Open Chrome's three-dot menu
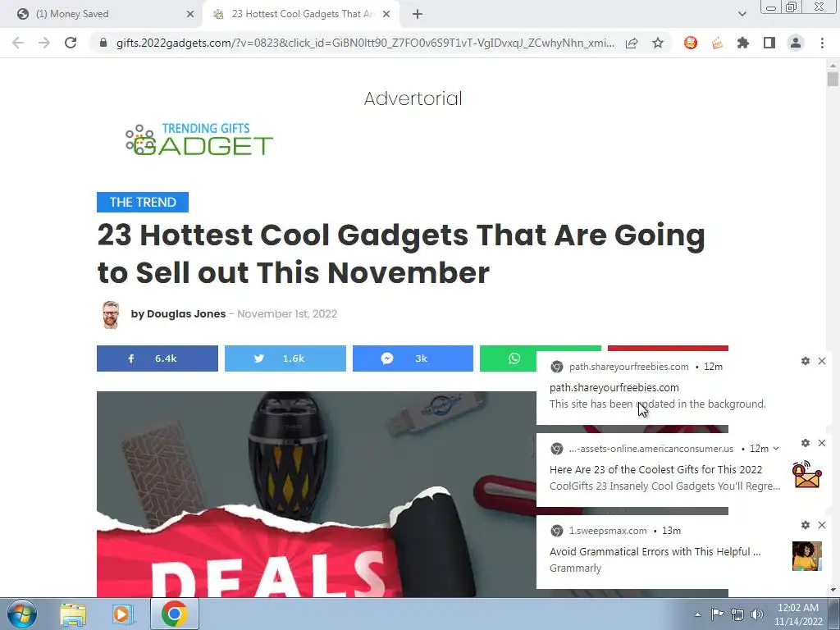The width and height of the screenshot is (840, 630). [822, 43]
